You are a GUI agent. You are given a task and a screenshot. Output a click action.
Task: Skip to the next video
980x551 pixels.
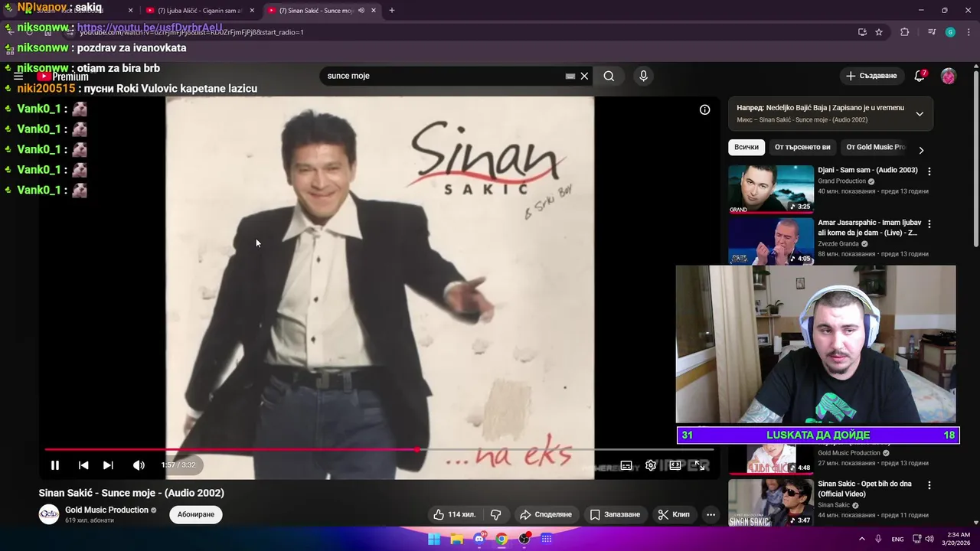tap(108, 465)
